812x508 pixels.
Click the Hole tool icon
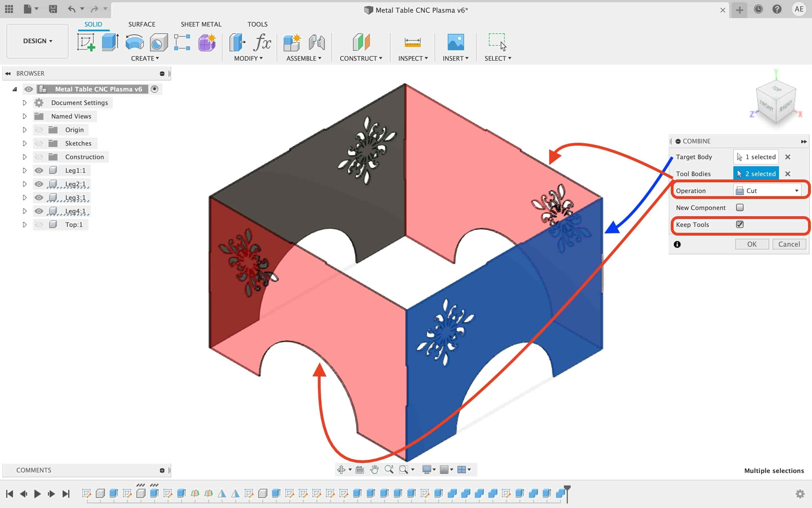tap(159, 43)
